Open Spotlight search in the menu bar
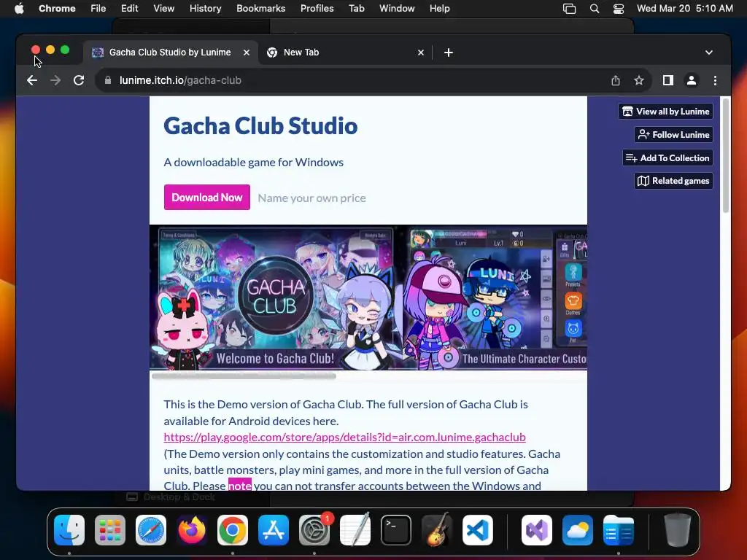This screenshot has height=560, width=747. [x=594, y=9]
